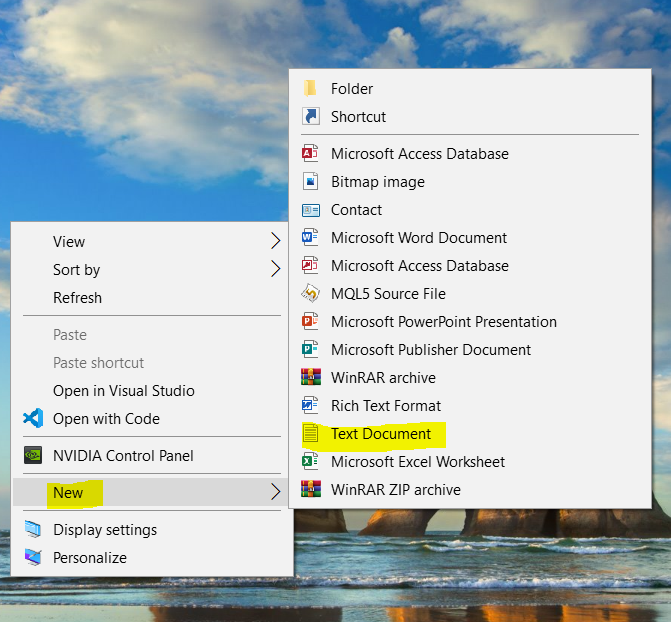Click the Publisher Document icon
The width and height of the screenshot is (671, 622).
tap(311, 350)
